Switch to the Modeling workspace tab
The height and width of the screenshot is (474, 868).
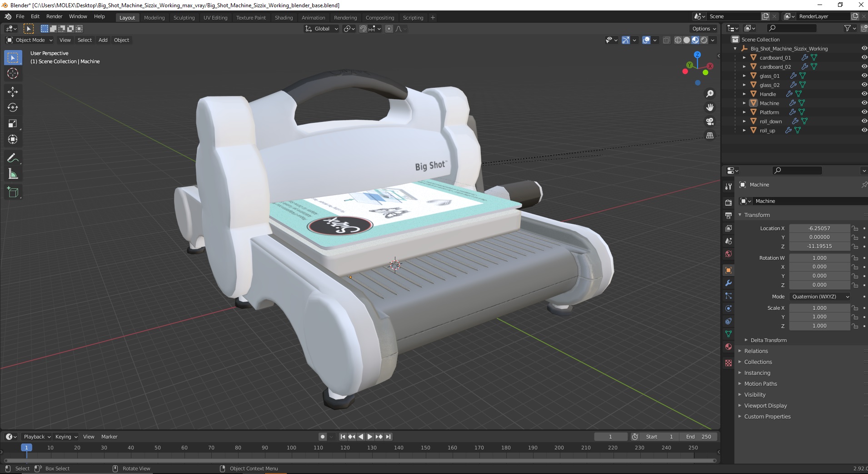pyautogui.click(x=154, y=18)
